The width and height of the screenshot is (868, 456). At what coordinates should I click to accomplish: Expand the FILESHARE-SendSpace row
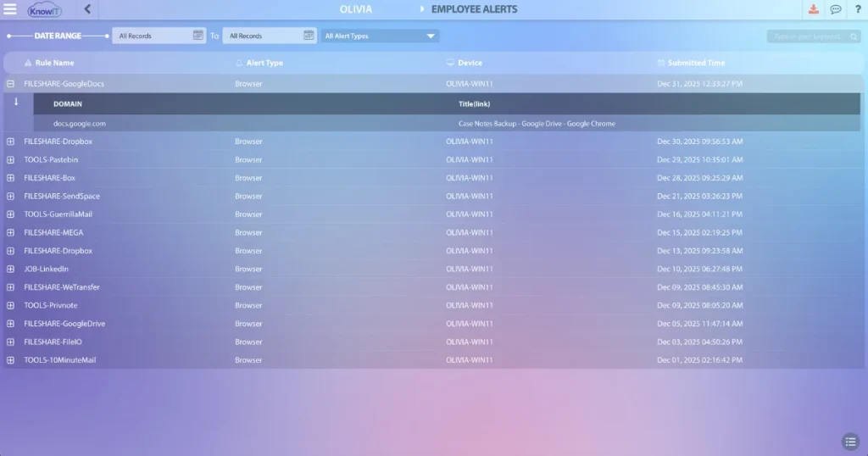click(x=10, y=196)
